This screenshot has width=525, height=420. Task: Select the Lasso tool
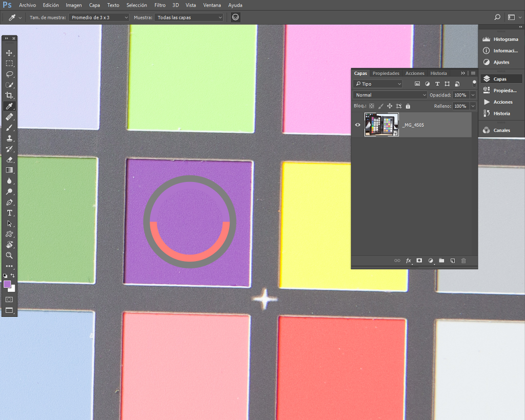[x=9, y=74]
